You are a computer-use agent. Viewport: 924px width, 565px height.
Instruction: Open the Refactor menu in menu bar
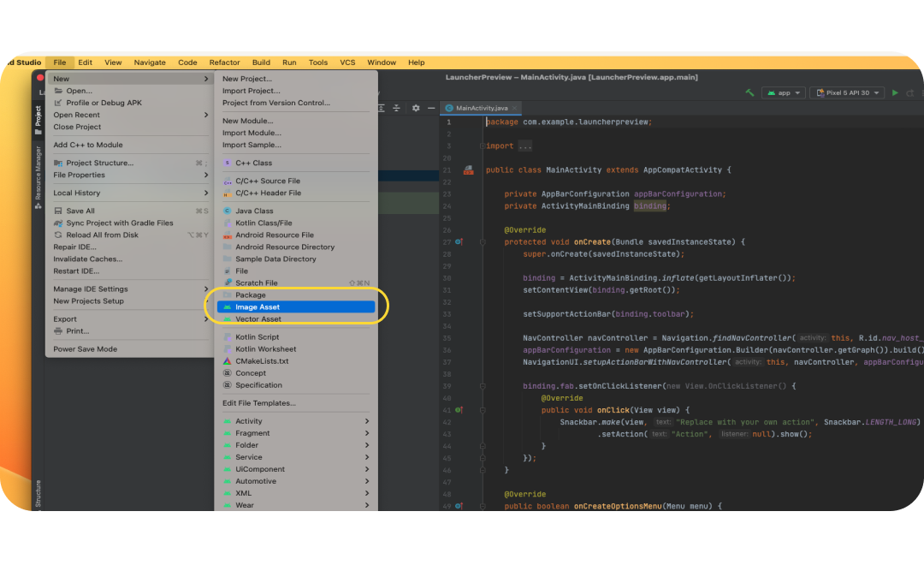pos(224,62)
